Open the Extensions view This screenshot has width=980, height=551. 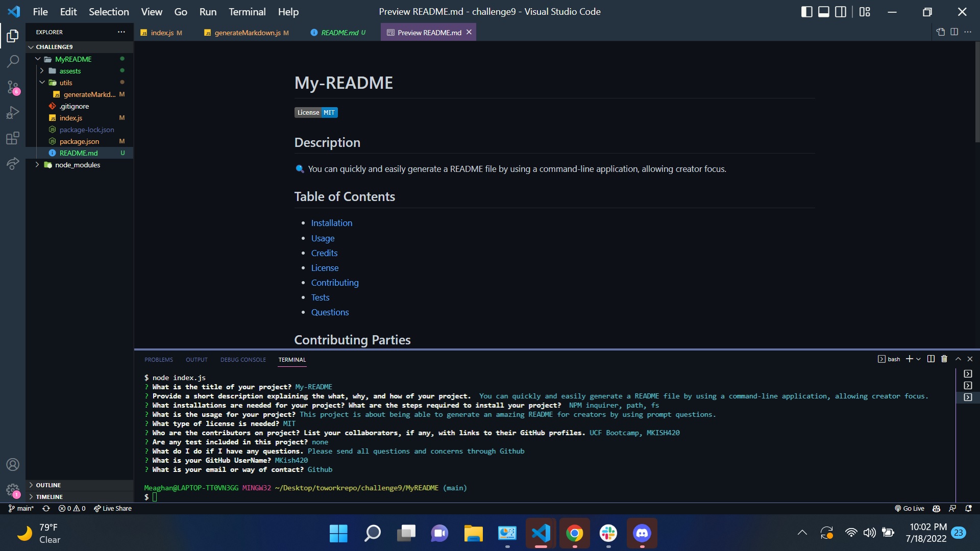click(13, 138)
